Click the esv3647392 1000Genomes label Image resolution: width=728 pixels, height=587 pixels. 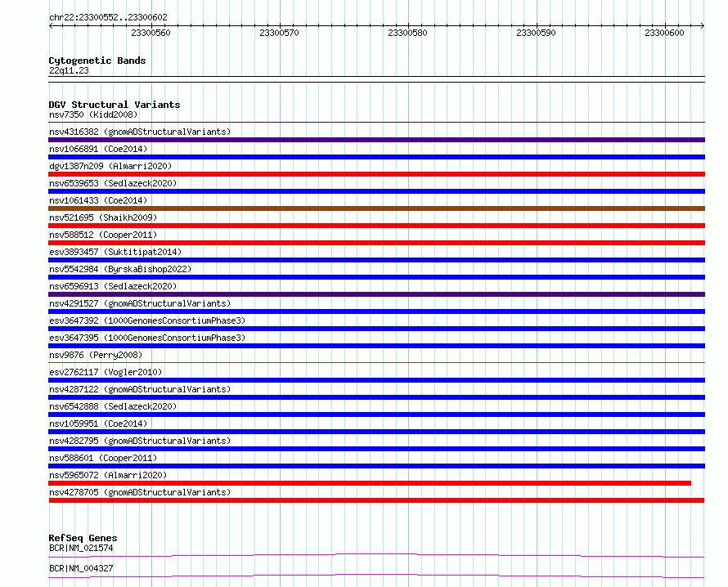[x=147, y=320]
